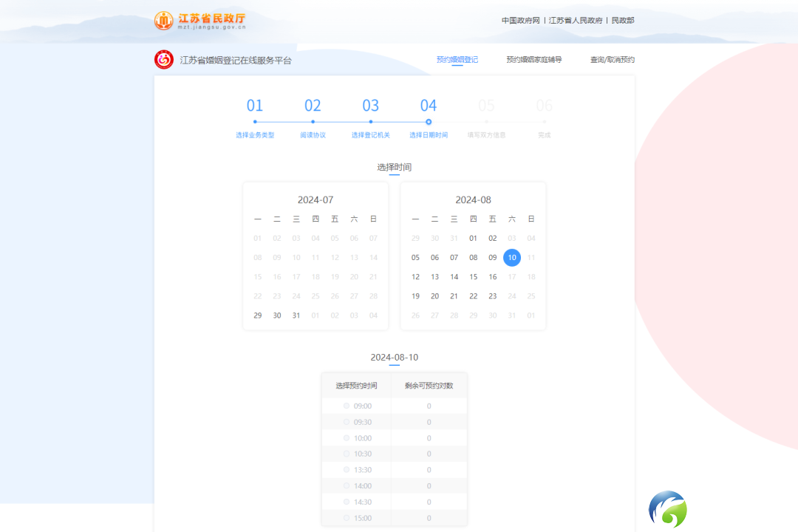Click step 05 填写双方信息

click(486, 119)
